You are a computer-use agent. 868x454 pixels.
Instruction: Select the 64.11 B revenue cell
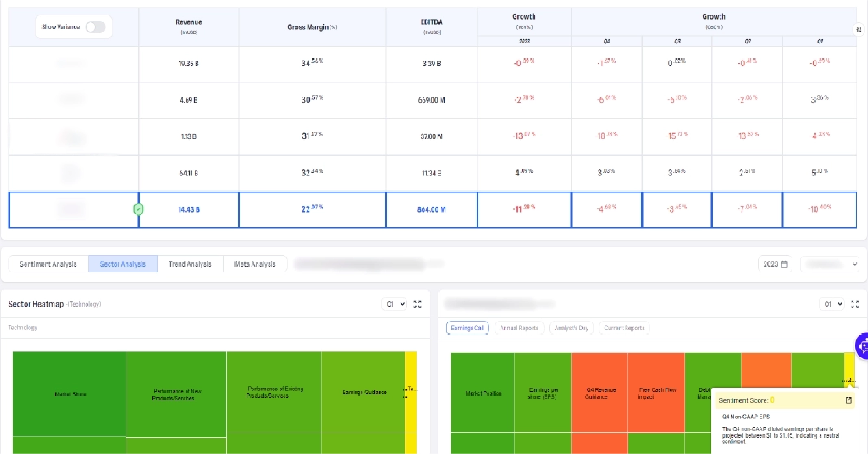pyautogui.click(x=189, y=173)
